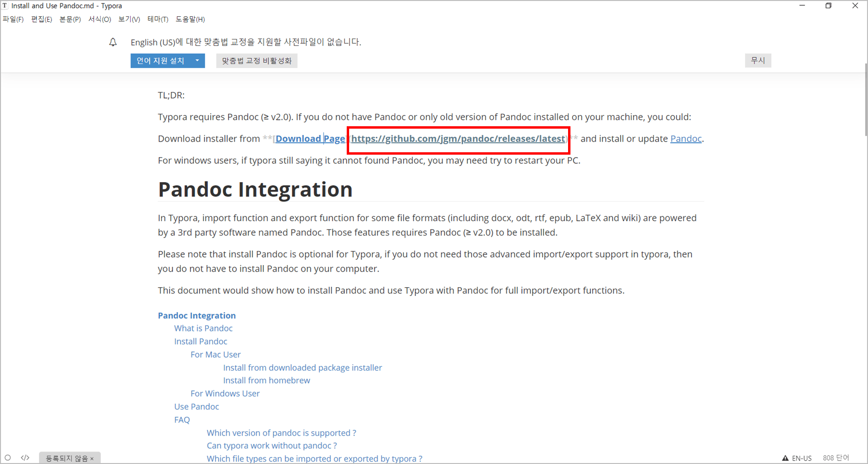Jump to Pandoc Integration in table of contents
Screen dimensions: 868x464
coord(197,316)
